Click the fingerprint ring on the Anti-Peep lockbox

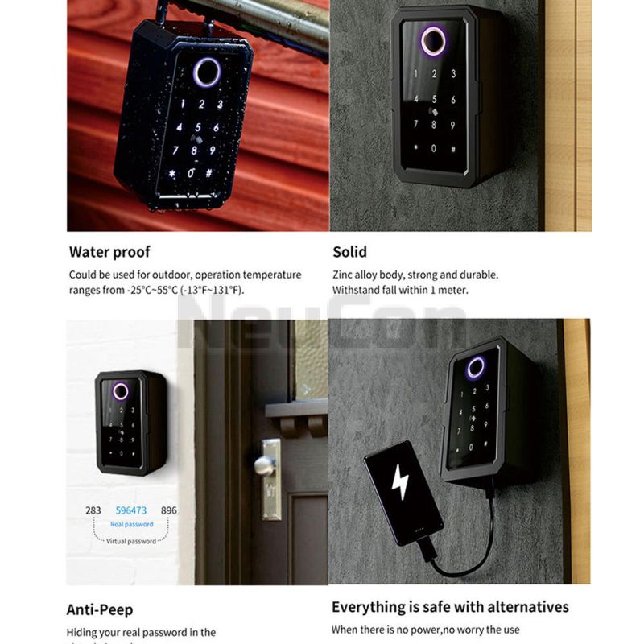click(x=121, y=392)
